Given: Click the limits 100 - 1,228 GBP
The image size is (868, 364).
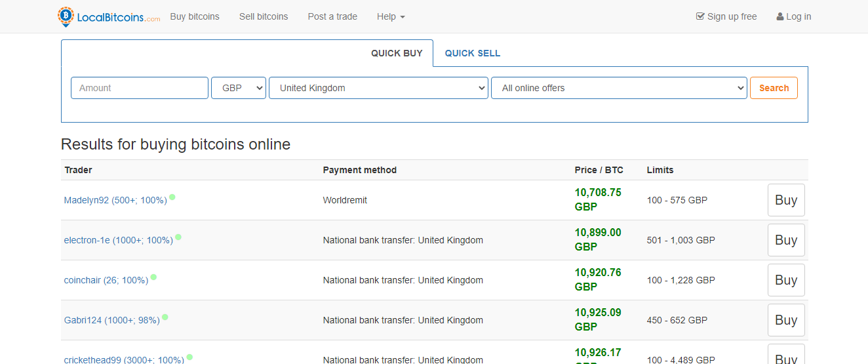Looking at the screenshot, I should [681, 280].
